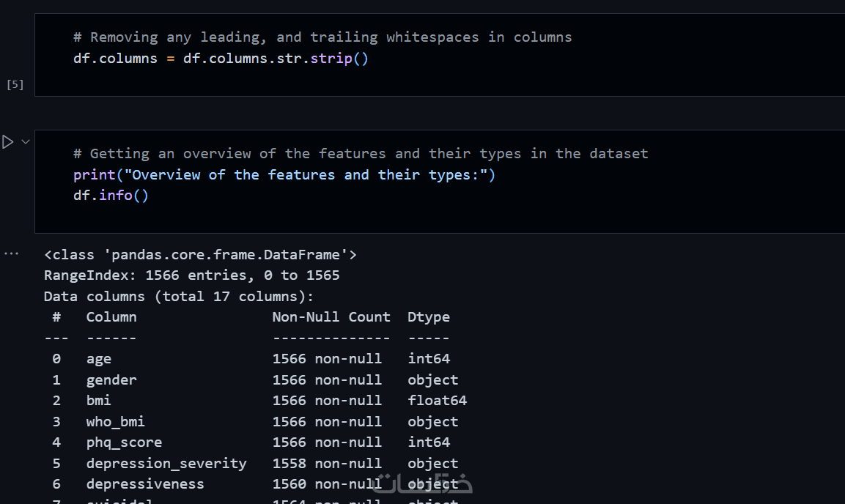Place cursor in the df.columns strip line
The width and height of the screenshot is (845, 504).
(221, 58)
